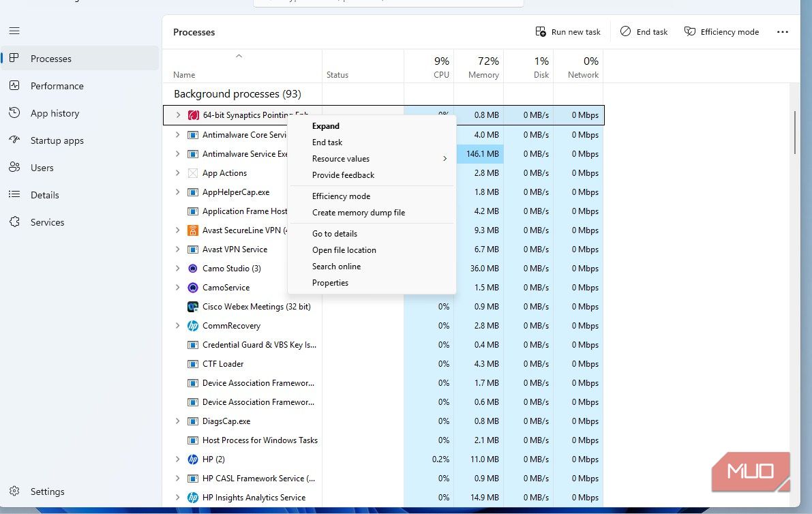
Task: Open the Performance page icon
Action: 14,85
